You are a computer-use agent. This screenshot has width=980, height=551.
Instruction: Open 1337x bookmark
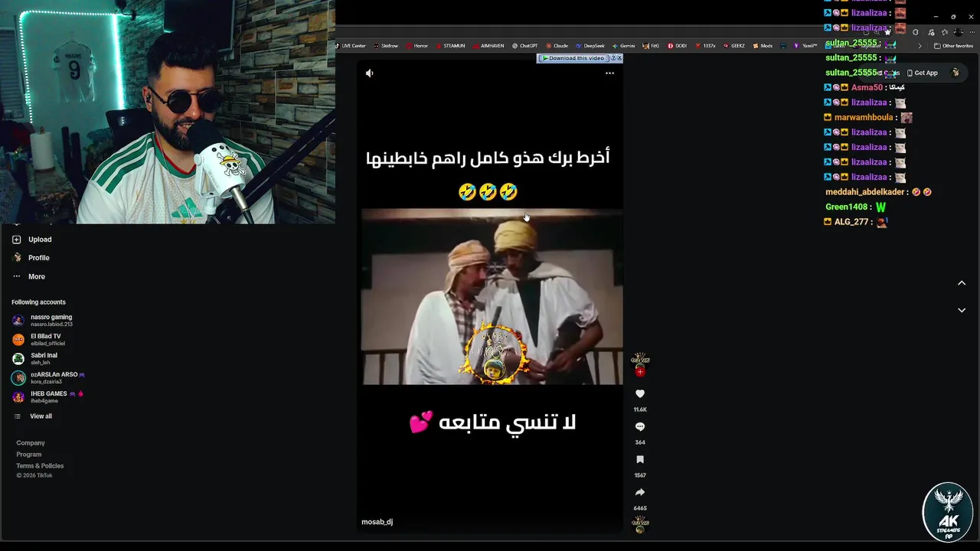coord(706,46)
